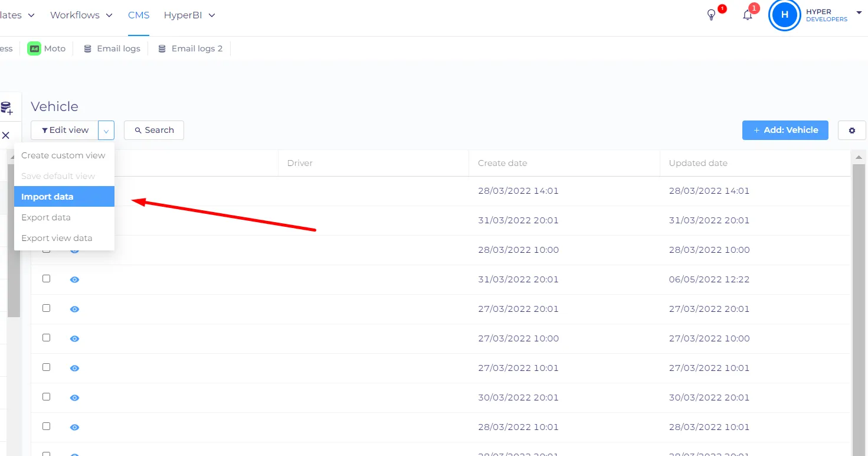Click the add database icon in left sidebar
The image size is (868, 456).
pos(6,108)
